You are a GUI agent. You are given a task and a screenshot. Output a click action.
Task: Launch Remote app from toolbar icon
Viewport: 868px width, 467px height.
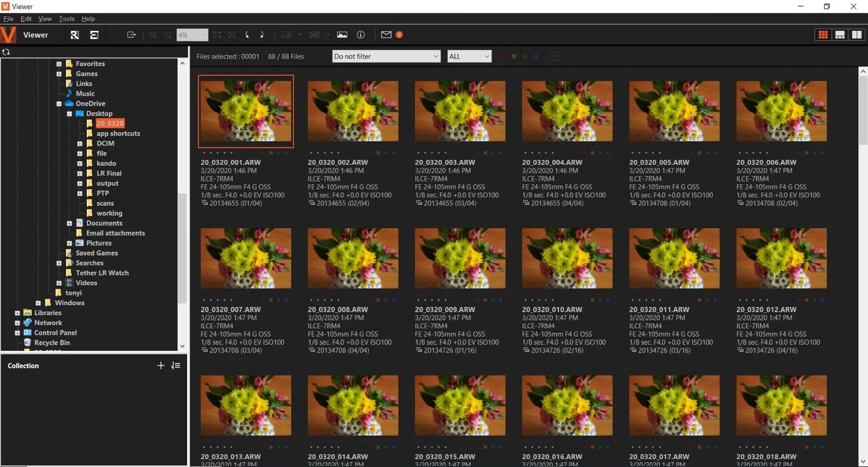tap(75, 35)
